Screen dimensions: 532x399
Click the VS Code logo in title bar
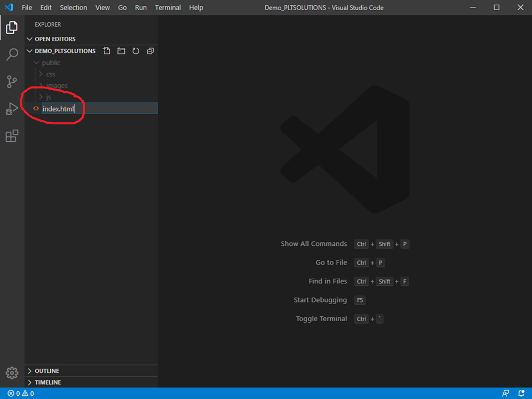click(9, 7)
